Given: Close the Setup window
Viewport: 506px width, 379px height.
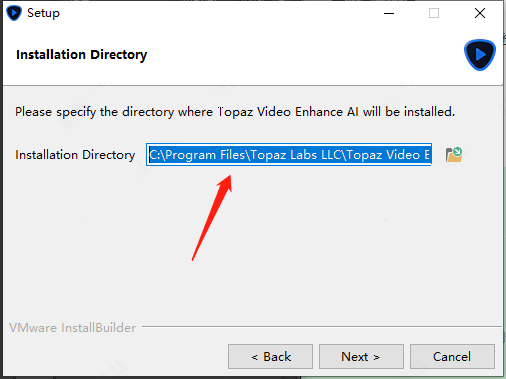Looking at the screenshot, I should (x=480, y=13).
